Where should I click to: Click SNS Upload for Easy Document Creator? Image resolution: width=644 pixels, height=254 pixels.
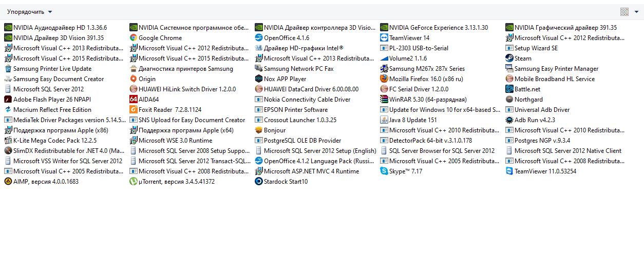coord(187,120)
